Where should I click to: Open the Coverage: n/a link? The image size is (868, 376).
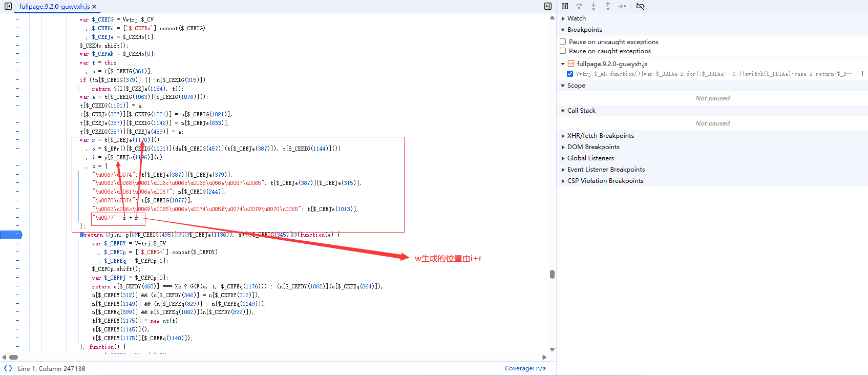(x=525, y=368)
